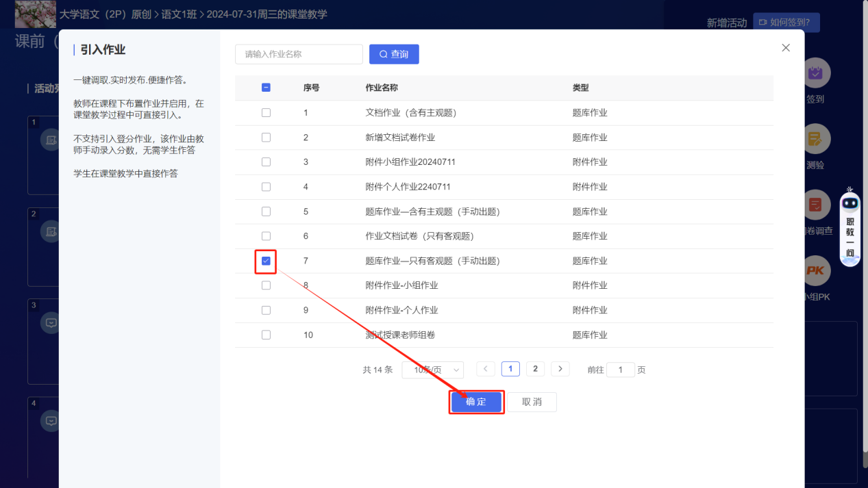Click the video icon on activity 2
Image resolution: width=868 pixels, height=488 pixels.
coord(51,231)
